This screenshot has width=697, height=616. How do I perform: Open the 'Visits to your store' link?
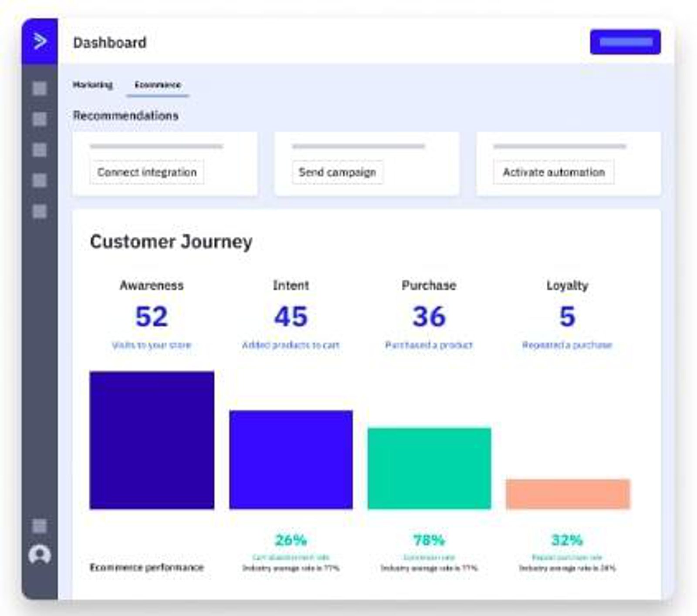tap(152, 345)
